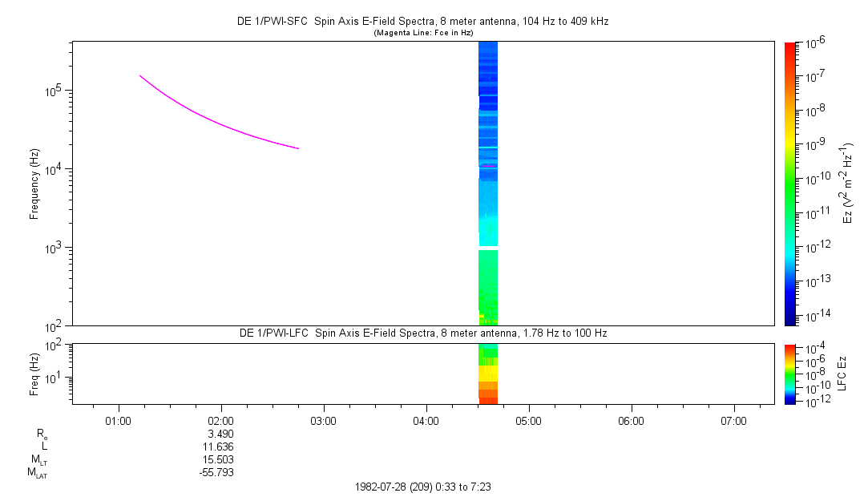Screen dimensions: 868x497
Task: Select the 07:00 time axis tick label
Action: (733, 420)
